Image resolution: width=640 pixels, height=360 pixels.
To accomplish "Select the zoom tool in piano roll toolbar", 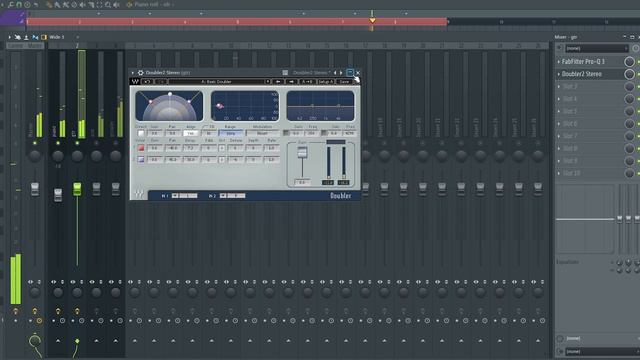I will (x=108, y=4).
